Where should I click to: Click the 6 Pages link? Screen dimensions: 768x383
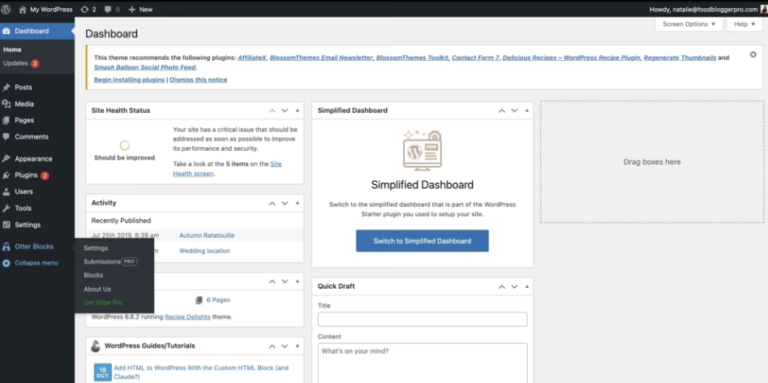tap(218, 300)
